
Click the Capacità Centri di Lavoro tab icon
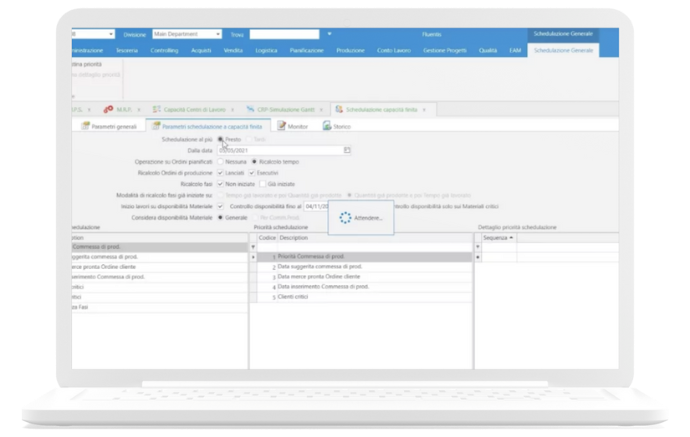[158, 109]
